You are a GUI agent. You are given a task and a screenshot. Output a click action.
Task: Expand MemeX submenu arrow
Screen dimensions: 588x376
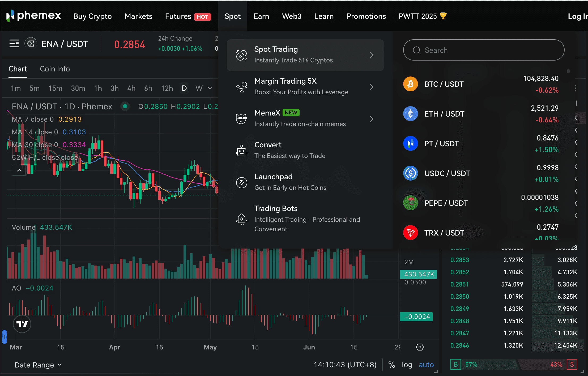[371, 119]
